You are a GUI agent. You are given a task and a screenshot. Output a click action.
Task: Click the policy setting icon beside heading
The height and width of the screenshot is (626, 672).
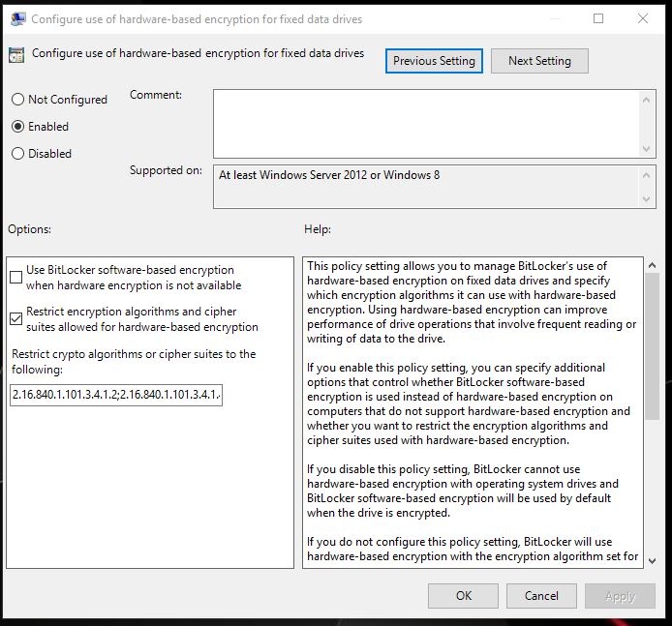click(x=16, y=55)
